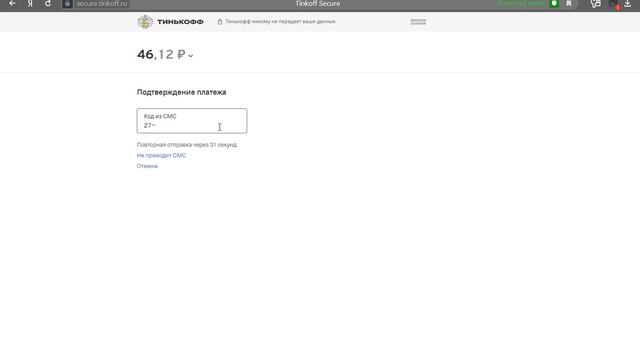Screen dimensions: 640x360
Task: Click the lock icon in the Tinkoff data notice
Action: coord(220,21)
